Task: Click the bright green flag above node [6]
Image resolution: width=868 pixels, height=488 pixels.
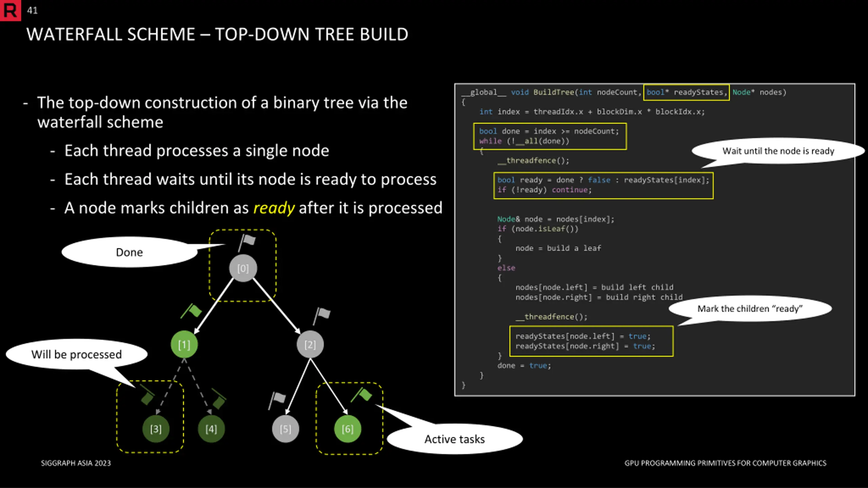Action: (x=361, y=395)
